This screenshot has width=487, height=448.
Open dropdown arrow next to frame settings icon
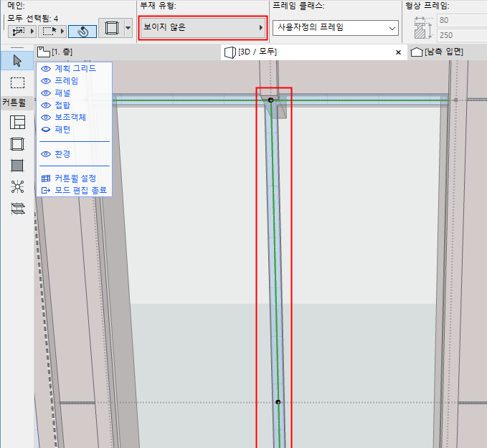tap(128, 28)
